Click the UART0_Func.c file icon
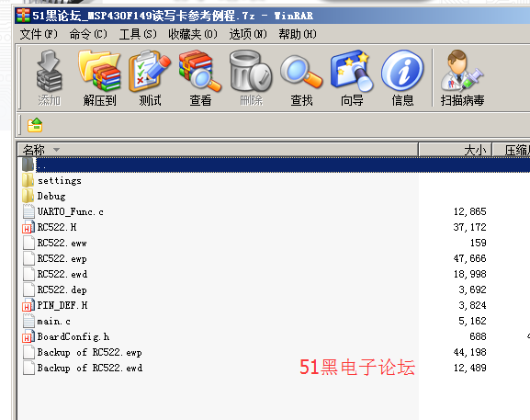 28,211
